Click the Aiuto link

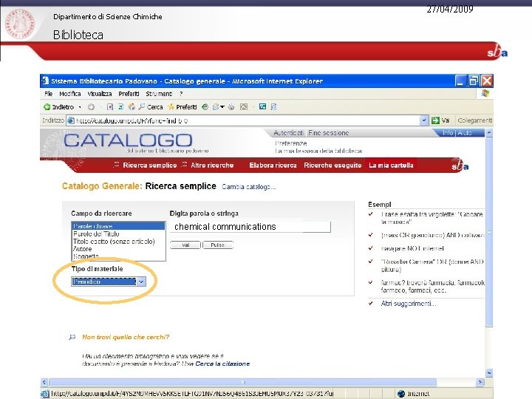point(465,133)
